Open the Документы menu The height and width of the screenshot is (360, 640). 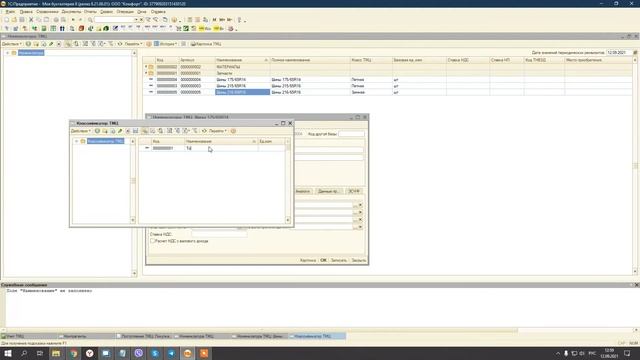pos(71,12)
